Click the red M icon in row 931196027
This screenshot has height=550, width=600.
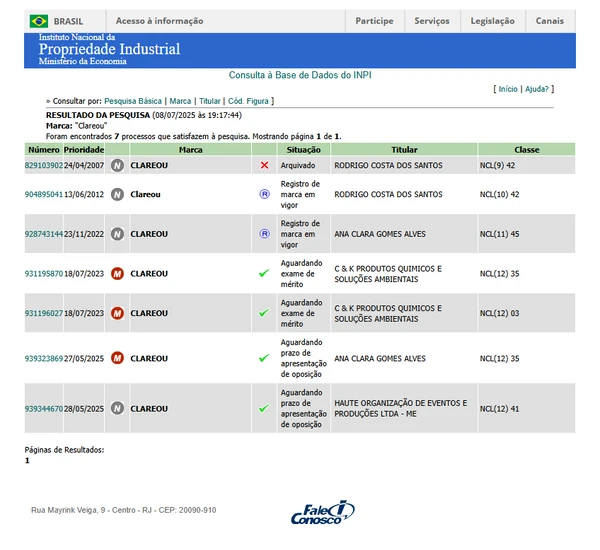pos(117,313)
